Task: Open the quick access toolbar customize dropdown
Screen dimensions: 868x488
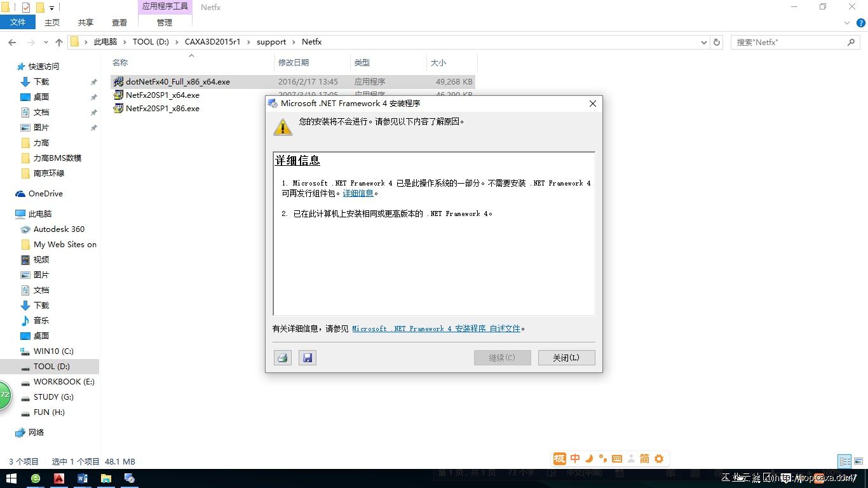Action: coord(51,8)
